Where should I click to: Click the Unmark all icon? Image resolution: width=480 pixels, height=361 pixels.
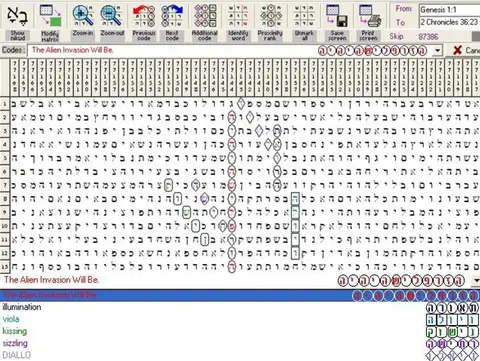[304, 16]
